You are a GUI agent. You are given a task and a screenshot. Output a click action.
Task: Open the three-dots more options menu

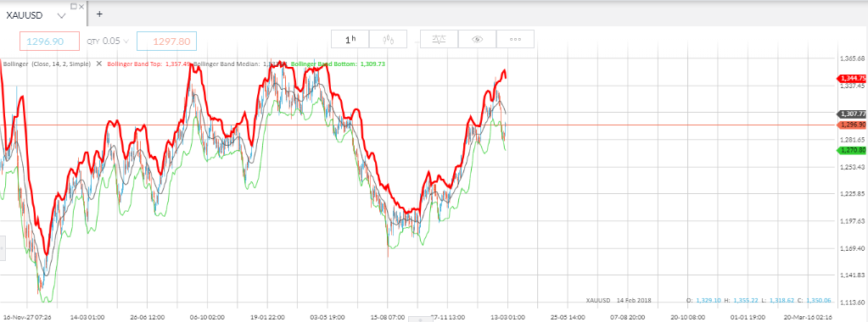pyautogui.click(x=515, y=39)
